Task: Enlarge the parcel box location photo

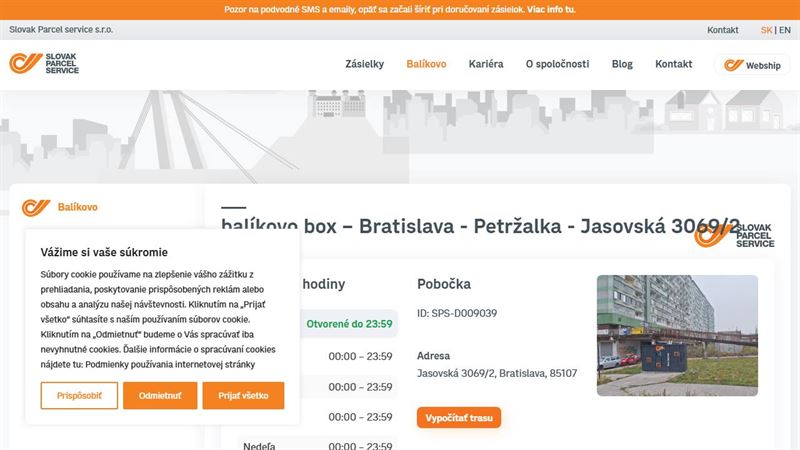Action: (677, 336)
